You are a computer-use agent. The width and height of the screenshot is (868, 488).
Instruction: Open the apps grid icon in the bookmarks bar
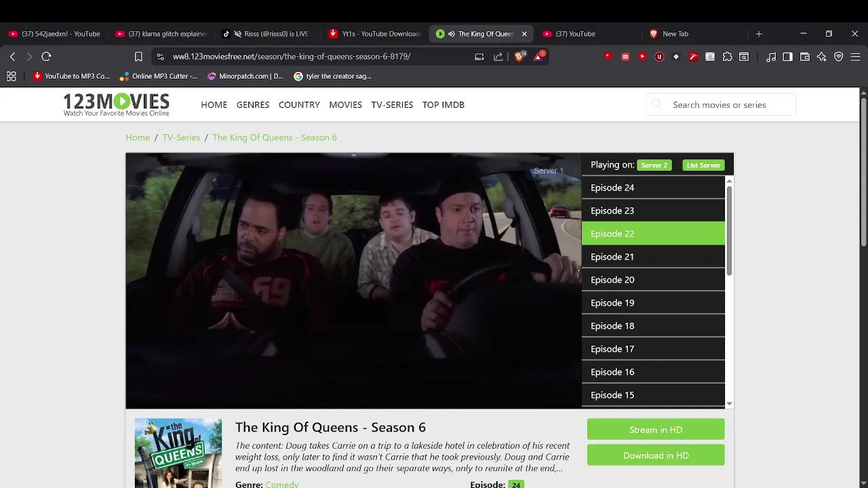(x=11, y=77)
